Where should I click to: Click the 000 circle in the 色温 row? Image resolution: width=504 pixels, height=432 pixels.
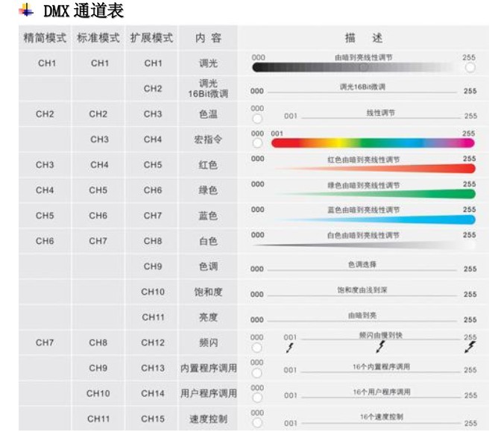click(257, 119)
